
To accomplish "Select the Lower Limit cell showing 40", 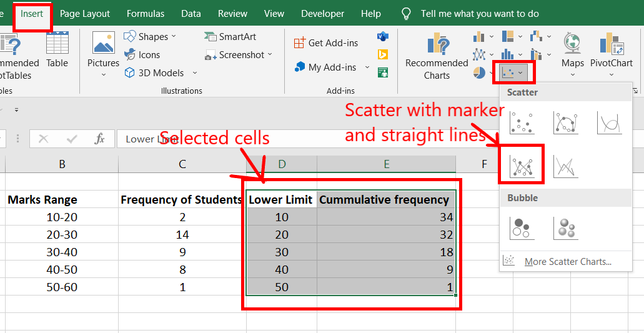I will (x=282, y=269).
